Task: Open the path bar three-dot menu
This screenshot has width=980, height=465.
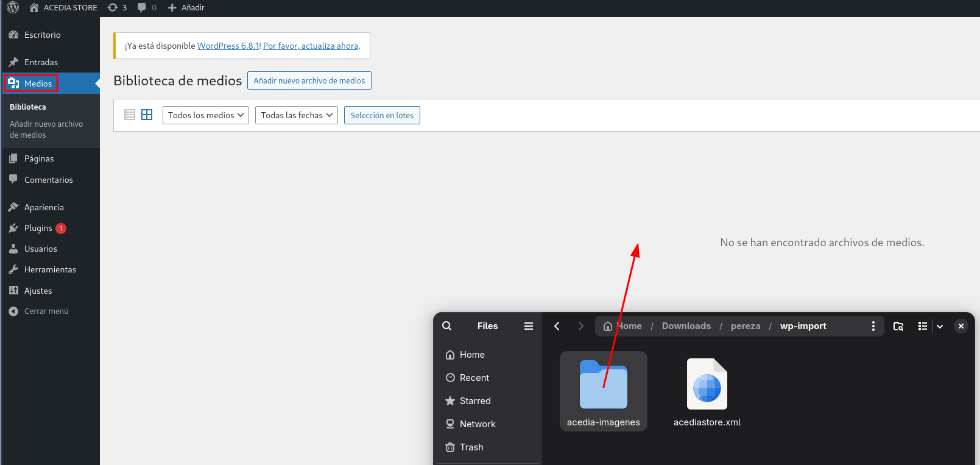Action: point(873,326)
